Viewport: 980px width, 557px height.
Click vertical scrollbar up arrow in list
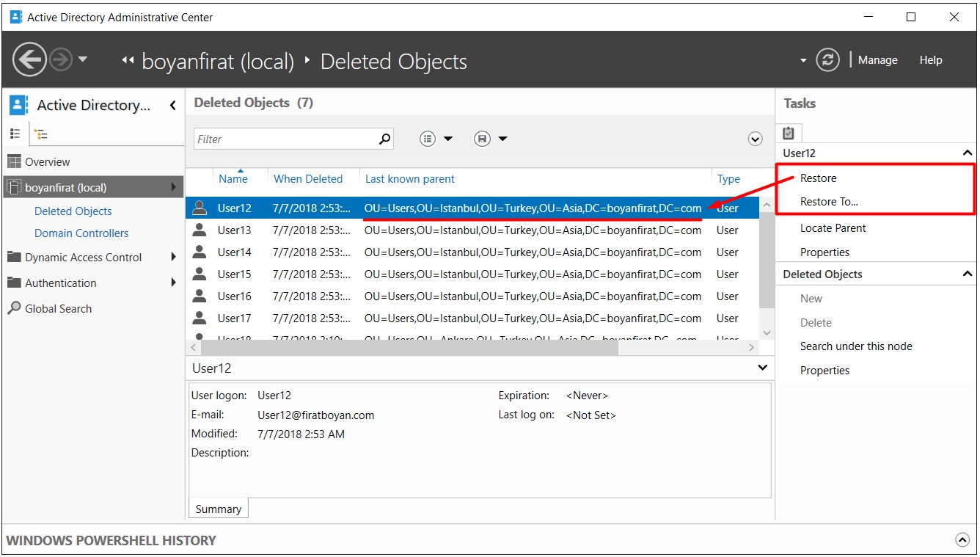click(x=767, y=204)
